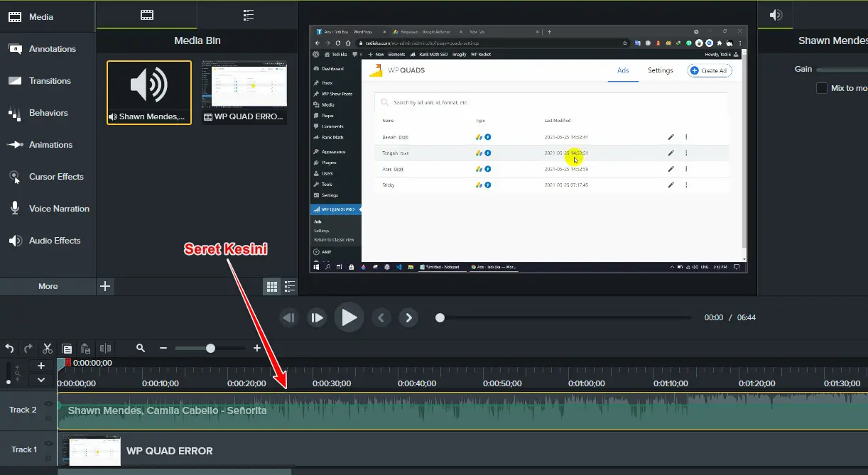868x475 pixels.
Task: Select the WP QUAD ERROR media thumbnail
Action: [244, 92]
